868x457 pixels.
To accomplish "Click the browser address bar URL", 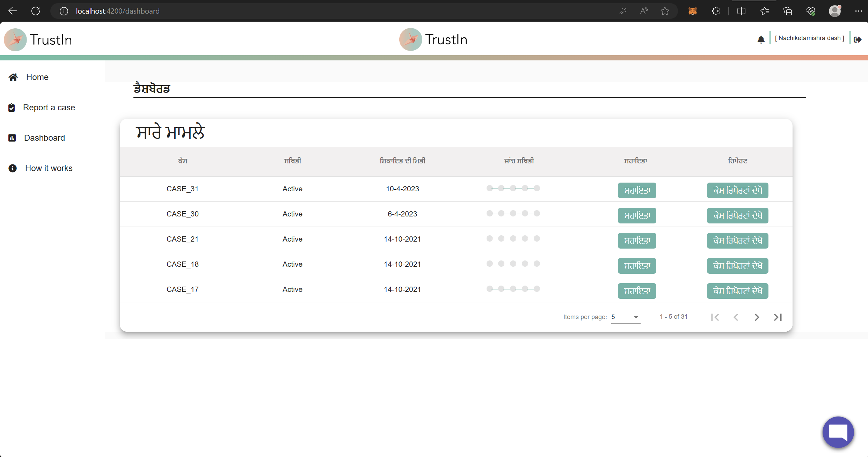I will pos(118,11).
